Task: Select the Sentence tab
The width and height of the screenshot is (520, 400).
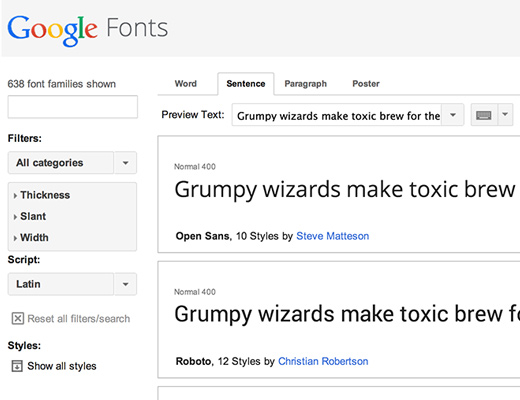Action: click(246, 84)
